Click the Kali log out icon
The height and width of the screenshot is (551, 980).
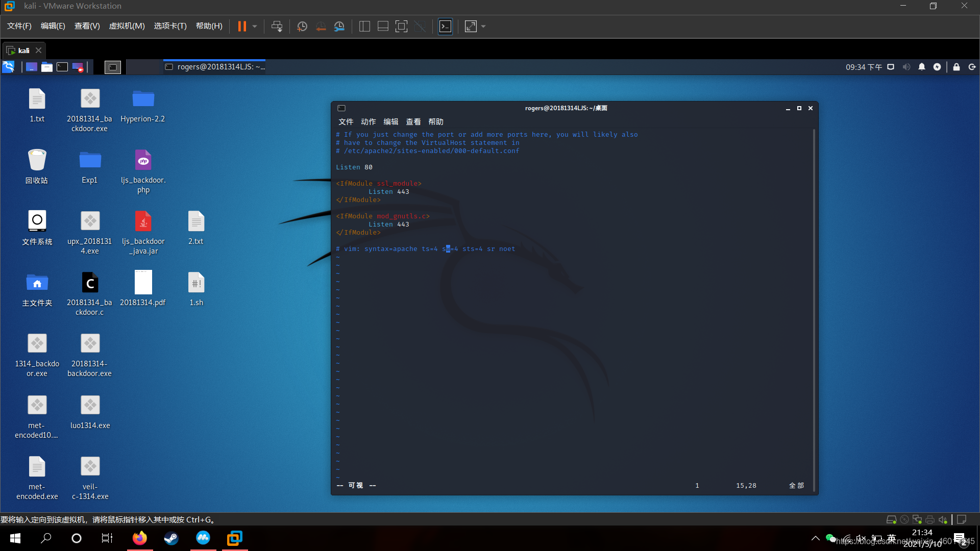(x=972, y=67)
